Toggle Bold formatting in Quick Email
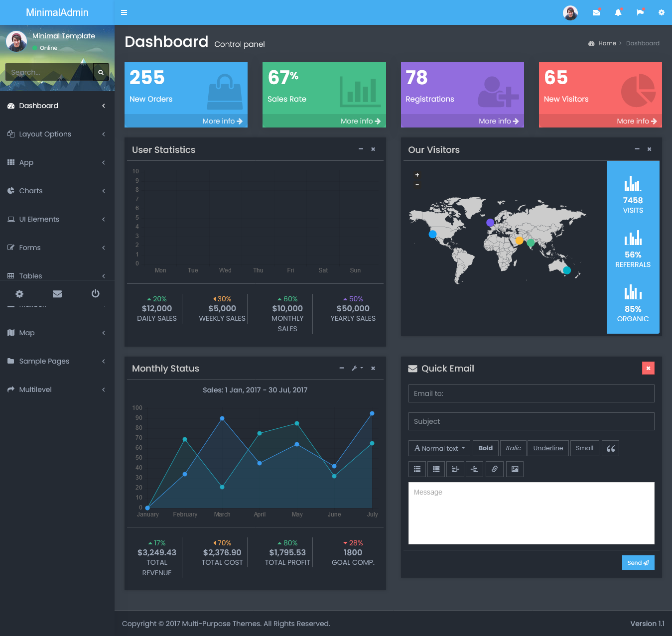Image resolution: width=672 pixels, height=636 pixels. pos(485,448)
